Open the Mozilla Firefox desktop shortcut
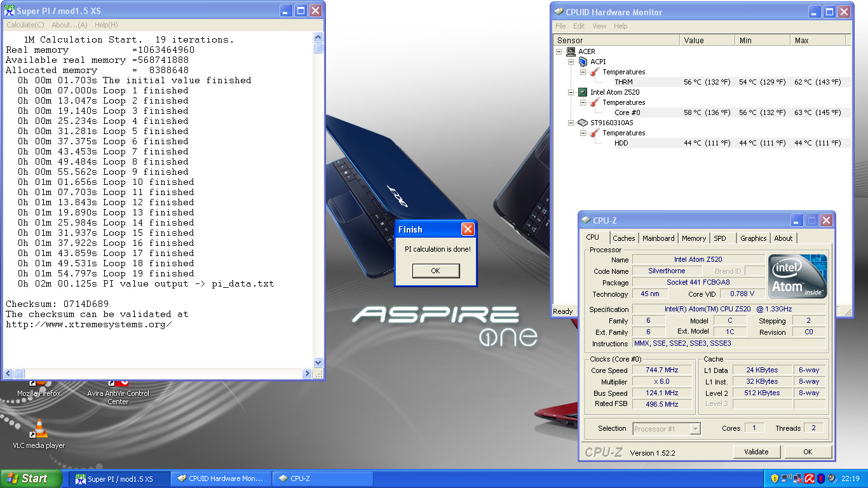The width and height of the screenshot is (868, 488). [x=39, y=388]
